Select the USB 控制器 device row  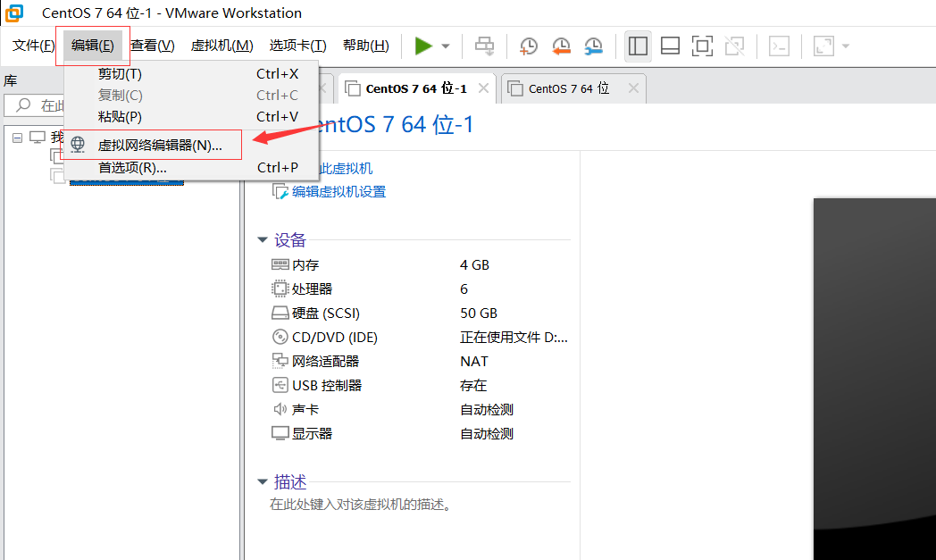point(420,386)
